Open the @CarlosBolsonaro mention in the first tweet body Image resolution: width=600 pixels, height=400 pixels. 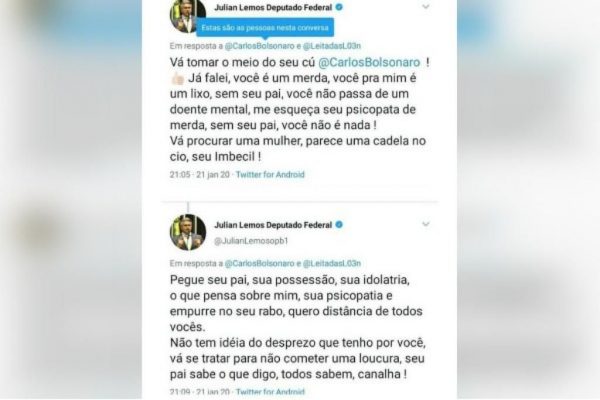coord(369,62)
